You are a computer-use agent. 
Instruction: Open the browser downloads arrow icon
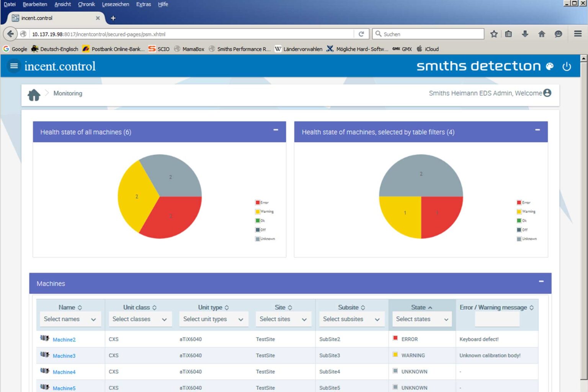(x=525, y=34)
